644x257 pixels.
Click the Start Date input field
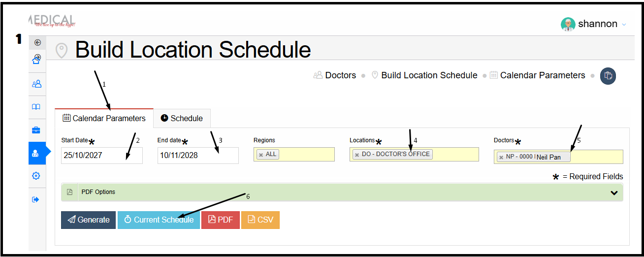tap(102, 155)
